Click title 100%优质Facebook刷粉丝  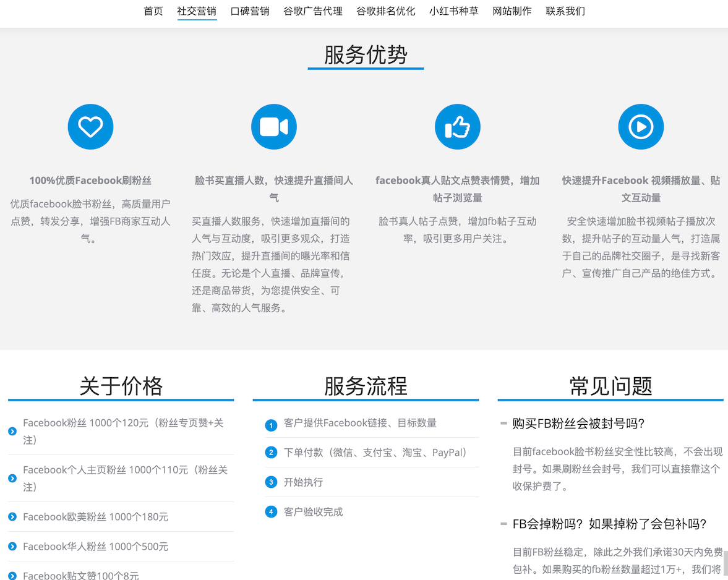point(90,181)
